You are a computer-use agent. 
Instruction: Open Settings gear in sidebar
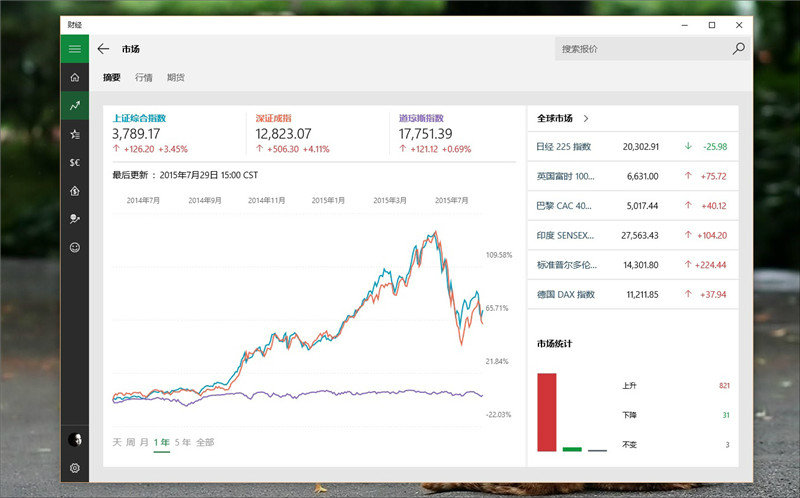(75, 467)
